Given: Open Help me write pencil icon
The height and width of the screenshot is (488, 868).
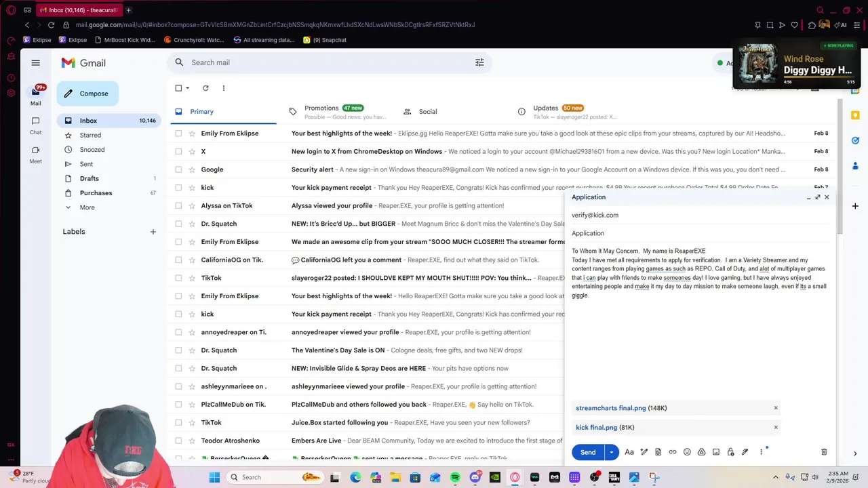Looking at the screenshot, I should click(x=644, y=452).
